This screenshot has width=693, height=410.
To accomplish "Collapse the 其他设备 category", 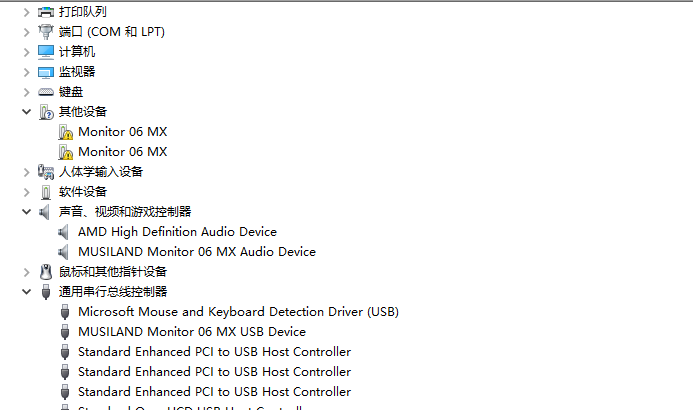I will 27,112.
